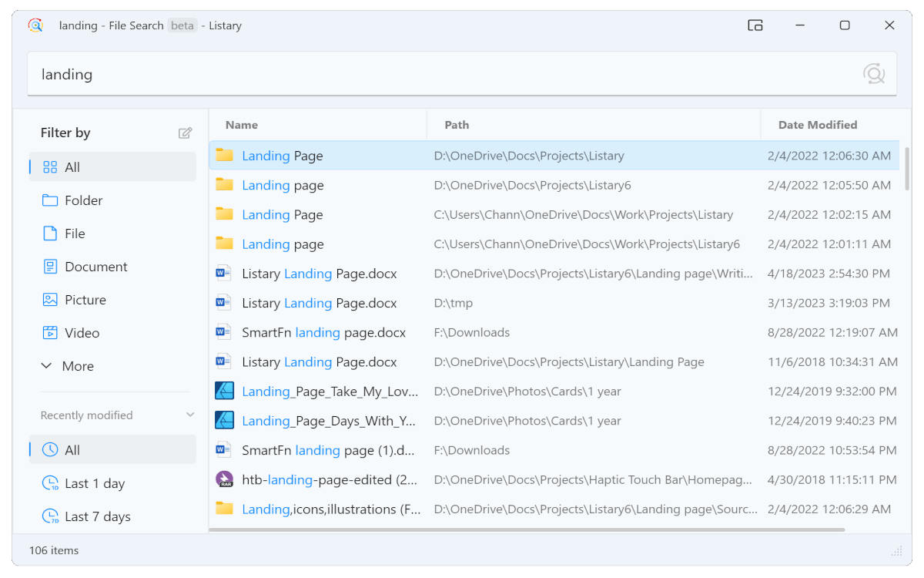Click the Listary search icon in search bar
The height and width of the screenshot is (578, 924).
click(873, 74)
